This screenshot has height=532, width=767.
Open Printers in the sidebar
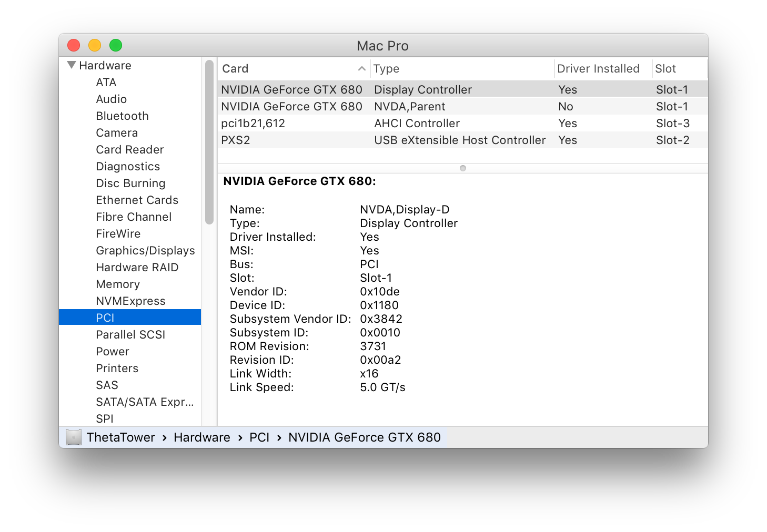click(x=117, y=368)
